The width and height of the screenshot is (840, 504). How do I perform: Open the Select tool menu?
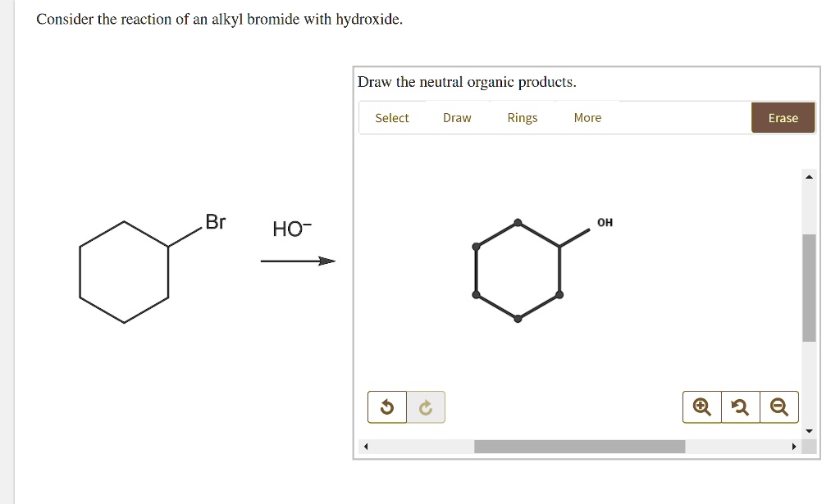click(x=391, y=117)
